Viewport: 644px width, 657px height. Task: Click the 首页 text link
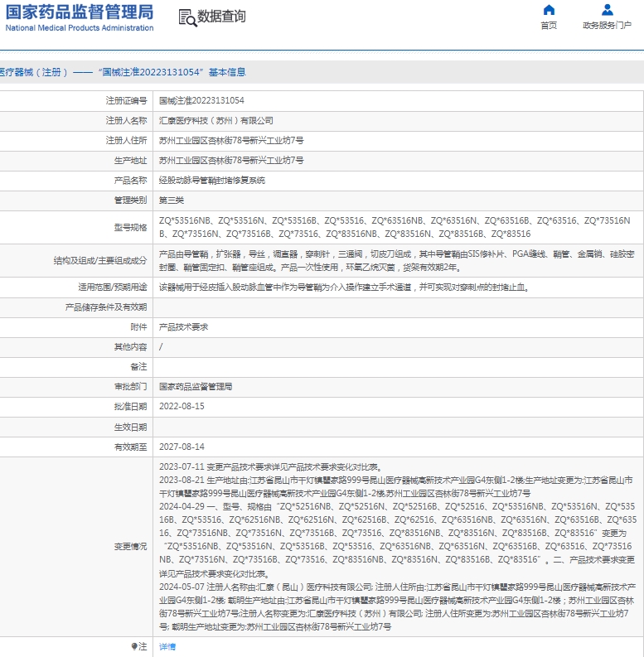pyautogui.click(x=549, y=26)
